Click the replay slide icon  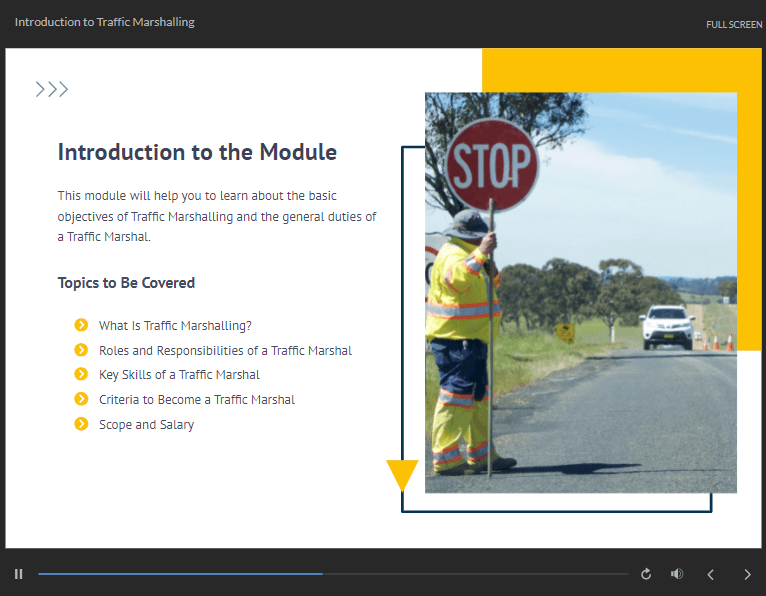pos(646,574)
